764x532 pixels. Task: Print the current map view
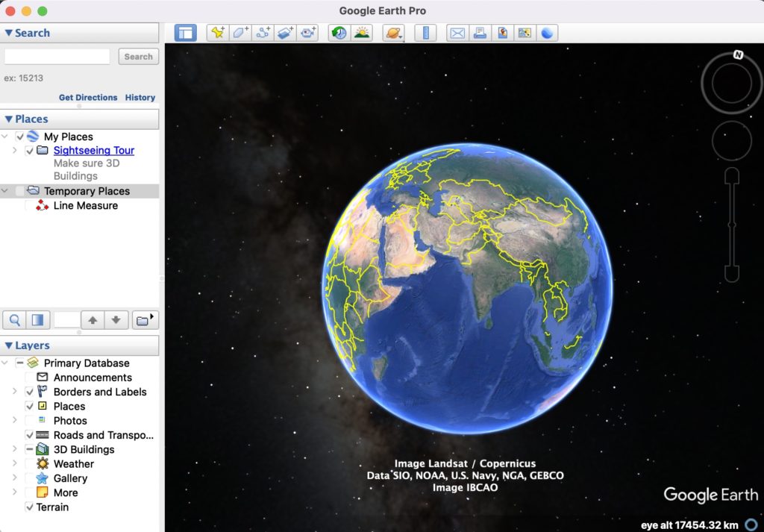(479, 32)
